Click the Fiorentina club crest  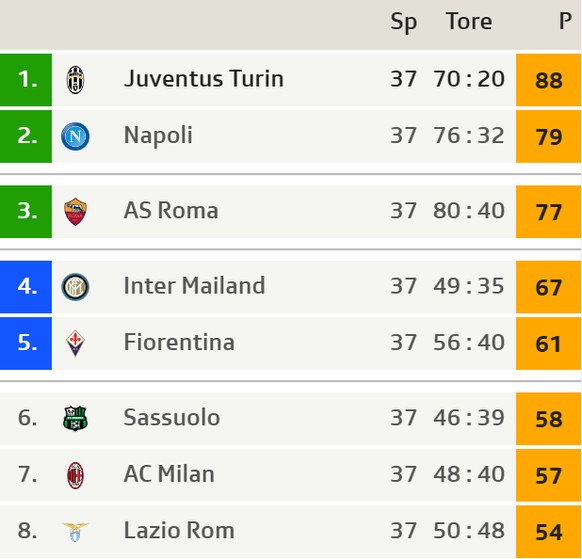click(x=75, y=343)
